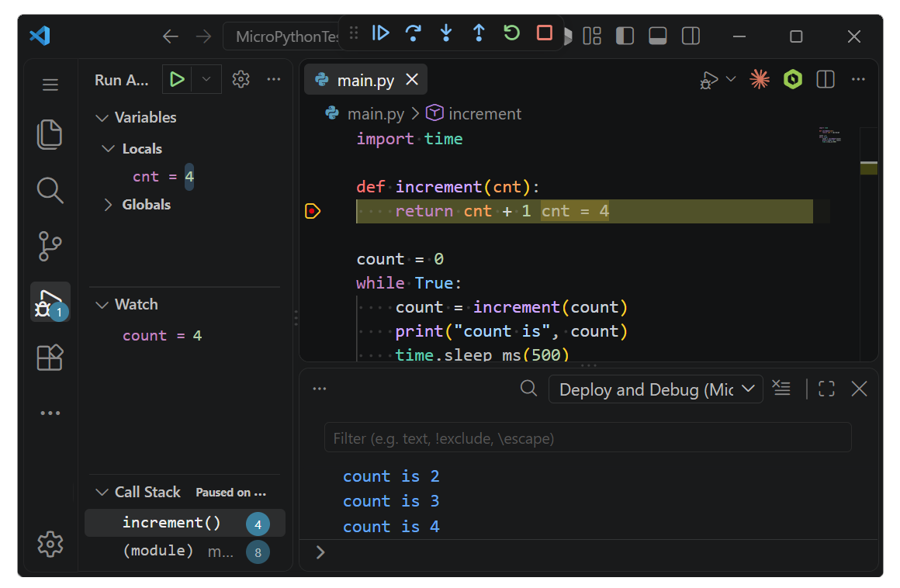The image size is (900, 588).
Task: Click the "count is 2" console output
Action: [391, 476]
